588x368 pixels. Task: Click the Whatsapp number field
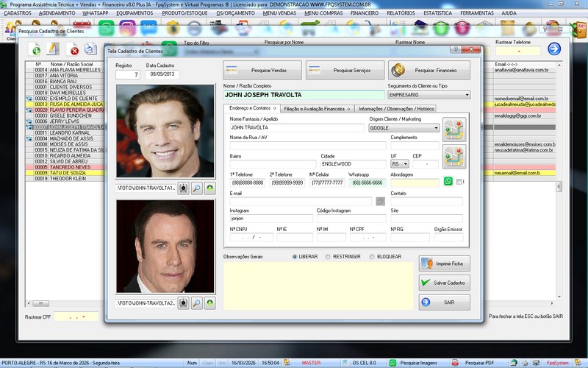click(367, 183)
